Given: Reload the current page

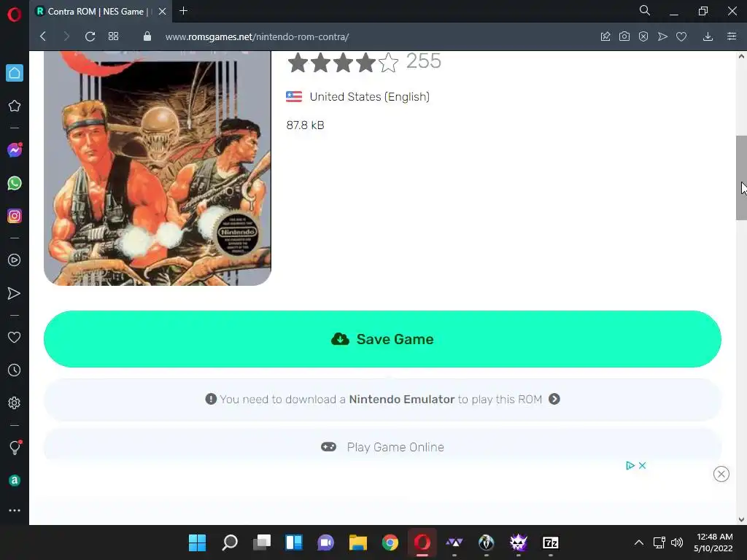Looking at the screenshot, I should coord(90,36).
